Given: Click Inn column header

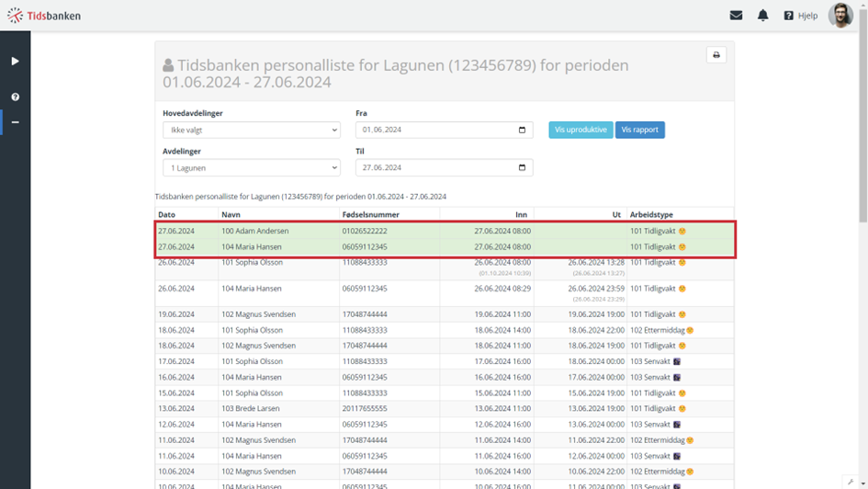Looking at the screenshot, I should tap(521, 215).
